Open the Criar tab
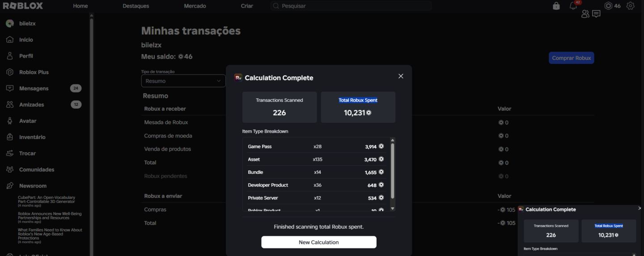The height and width of the screenshot is (256, 644). tap(247, 6)
